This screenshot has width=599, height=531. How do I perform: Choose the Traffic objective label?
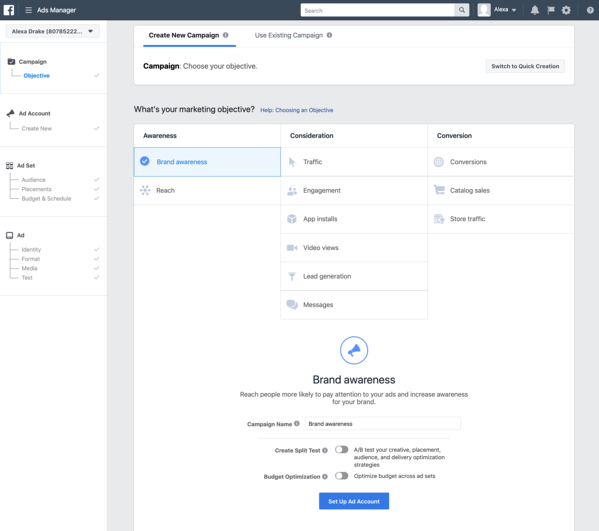[312, 162]
